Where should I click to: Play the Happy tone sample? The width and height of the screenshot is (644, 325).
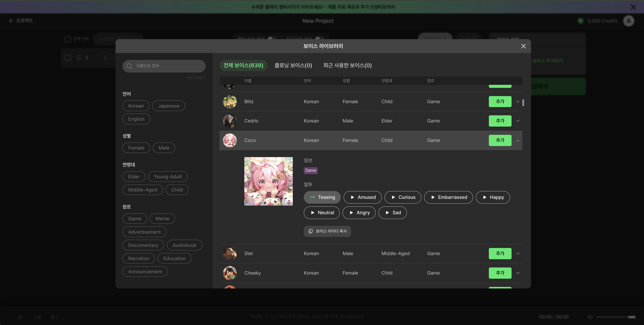493,197
